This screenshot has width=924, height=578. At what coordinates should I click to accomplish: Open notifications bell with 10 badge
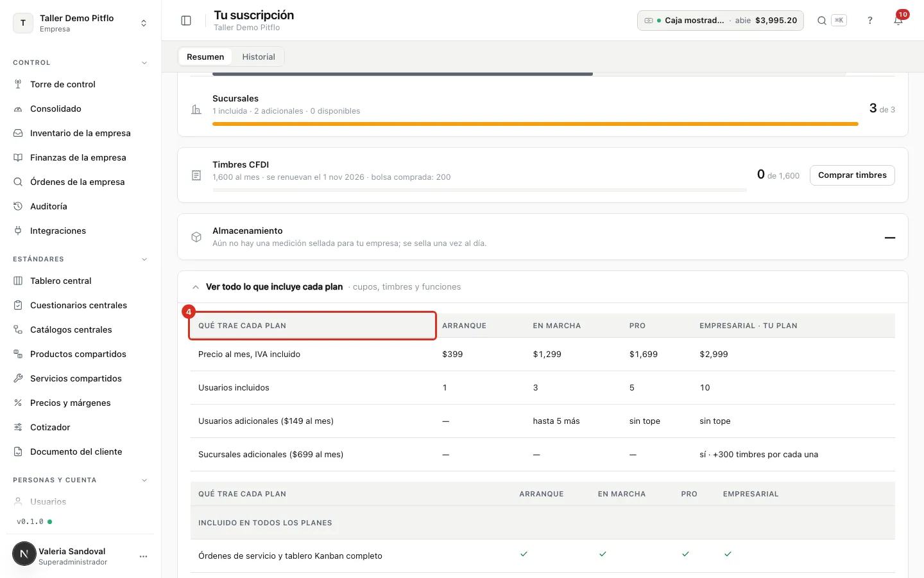pyautogui.click(x=898, y=21)
